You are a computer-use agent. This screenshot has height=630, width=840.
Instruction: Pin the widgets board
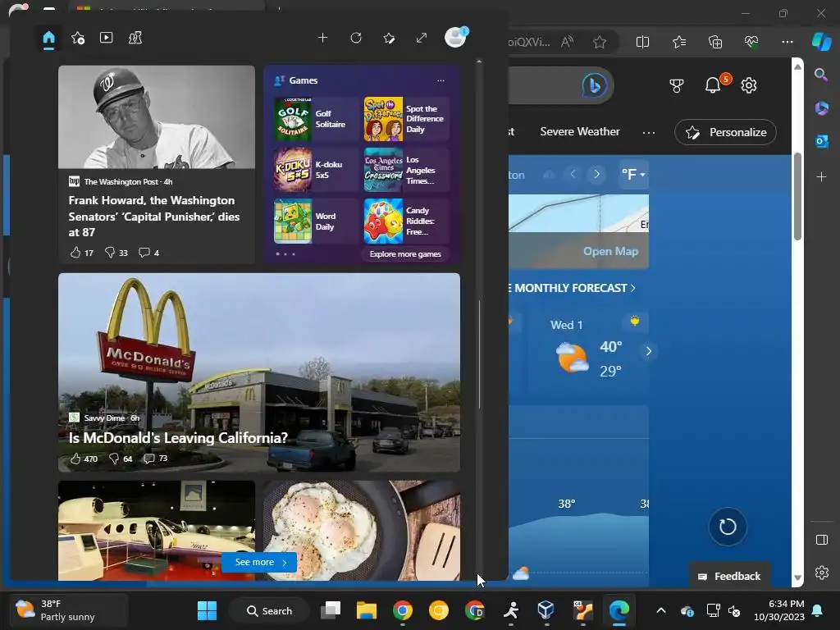point(389,38)
